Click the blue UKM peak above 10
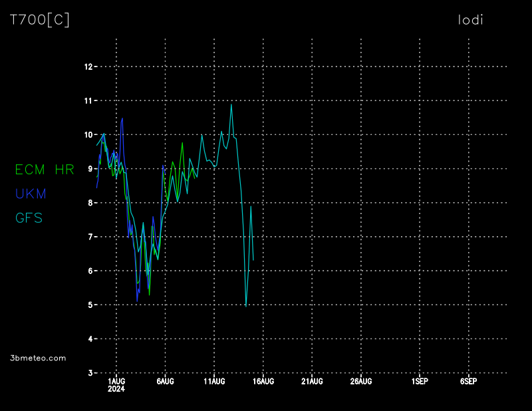Screen dimensions: 532x411 point(122,118)
